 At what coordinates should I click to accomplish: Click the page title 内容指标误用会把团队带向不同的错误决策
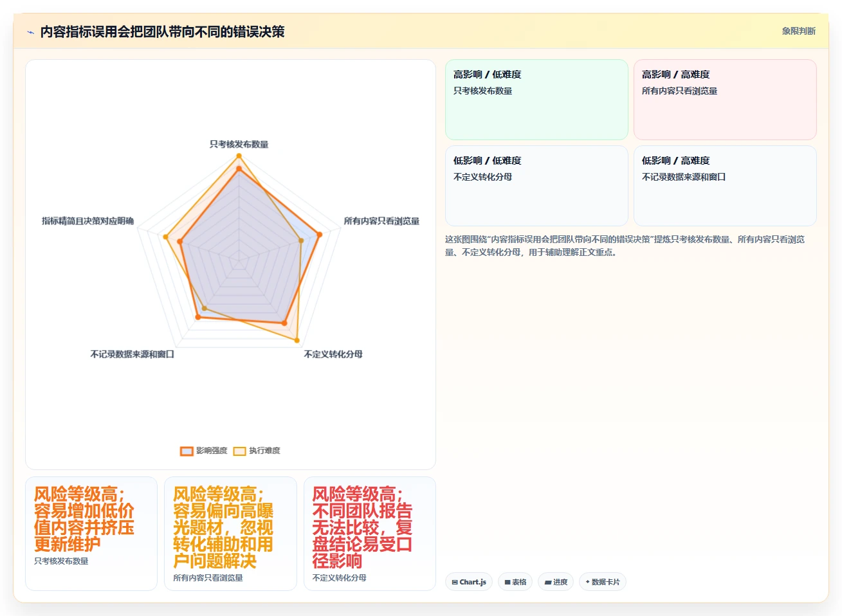coord(162,32)
